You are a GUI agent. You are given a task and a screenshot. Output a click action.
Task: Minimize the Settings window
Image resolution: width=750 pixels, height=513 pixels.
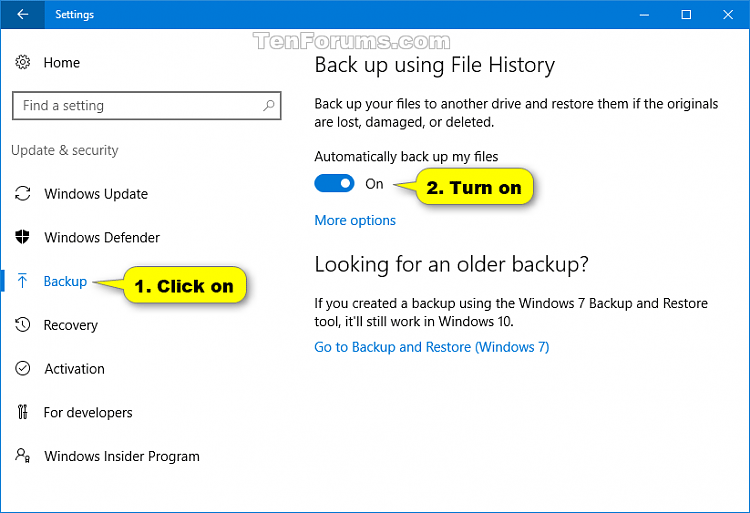click(x=644, y=15)
